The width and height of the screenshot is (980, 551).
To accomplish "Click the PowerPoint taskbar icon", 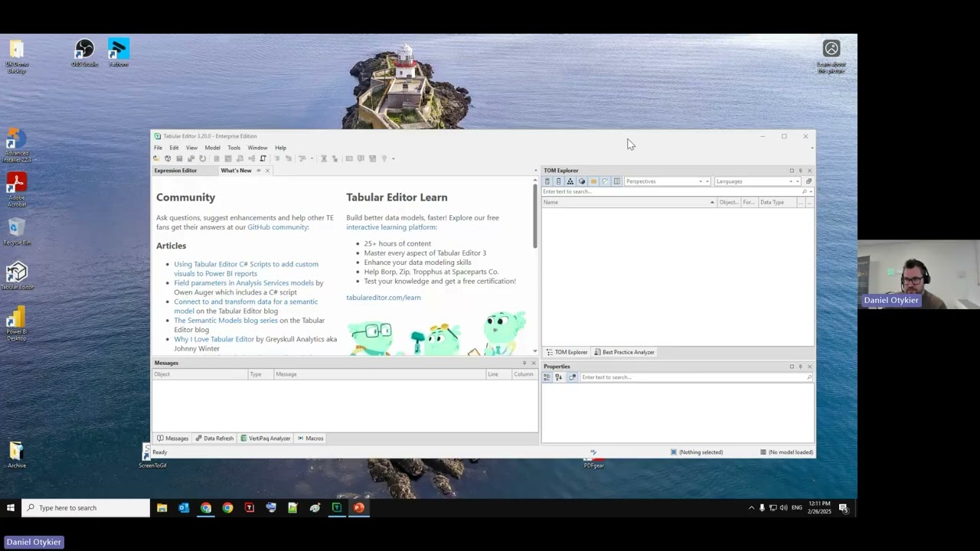I will (x=358, y=507).
